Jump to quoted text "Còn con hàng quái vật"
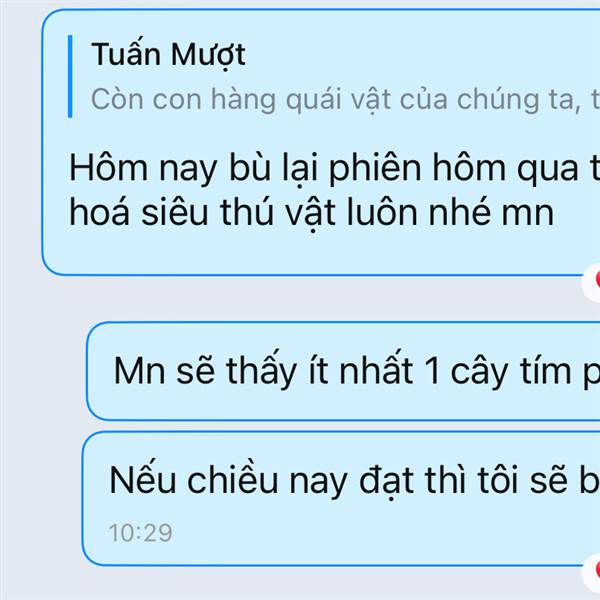 click(x=241, y=99)
